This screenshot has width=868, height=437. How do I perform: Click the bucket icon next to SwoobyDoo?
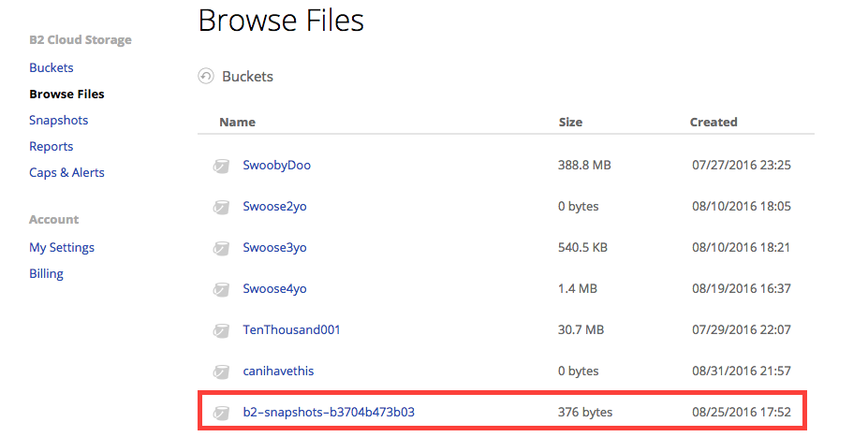point(221,166)
